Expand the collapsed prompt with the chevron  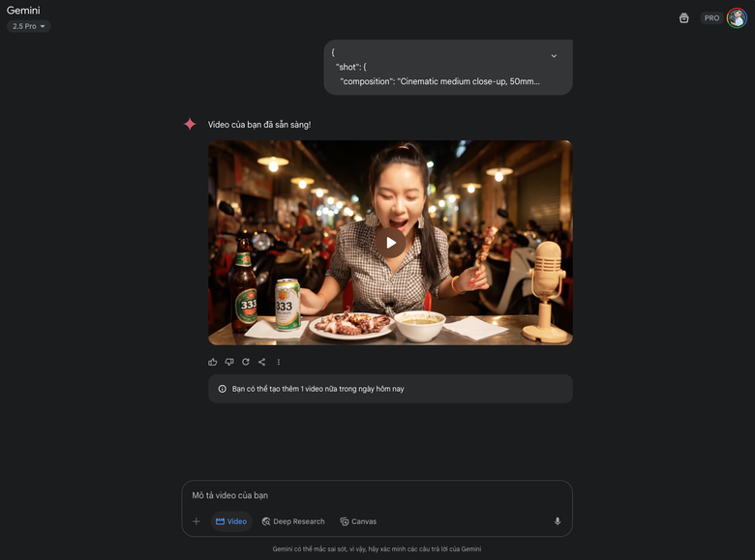point(554,56)
